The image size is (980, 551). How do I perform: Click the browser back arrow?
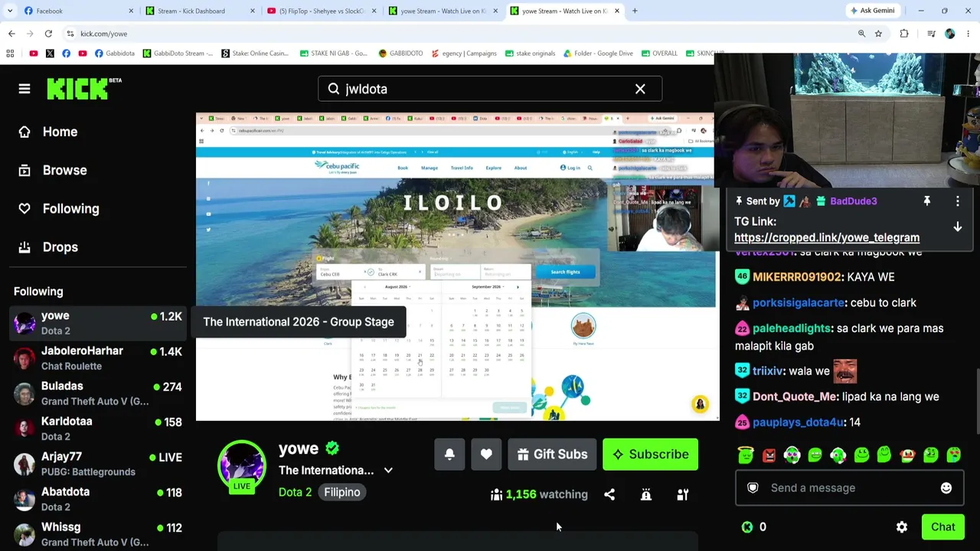(x=11, y=34)
